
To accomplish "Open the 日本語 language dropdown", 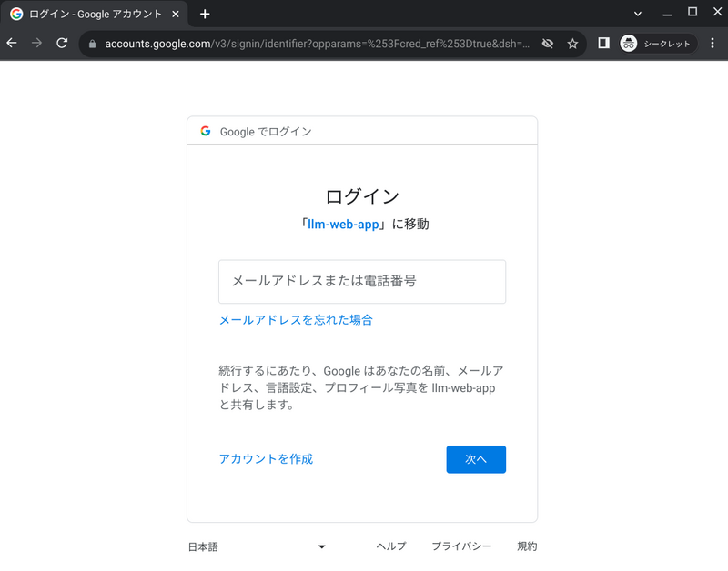I will pos(257,546).
